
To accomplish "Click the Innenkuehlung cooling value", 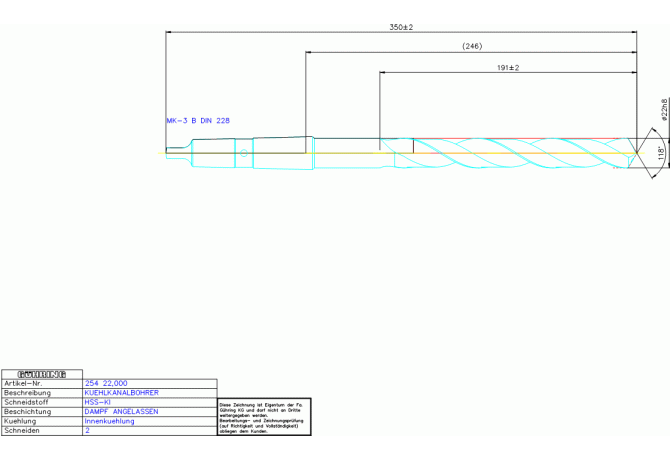I will pyautogui.click(x=109, y=421).
